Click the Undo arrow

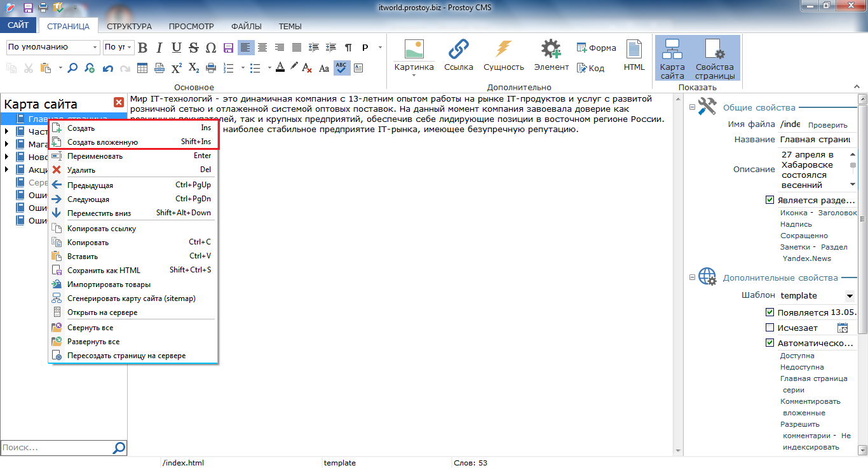(x=107, y=68)
